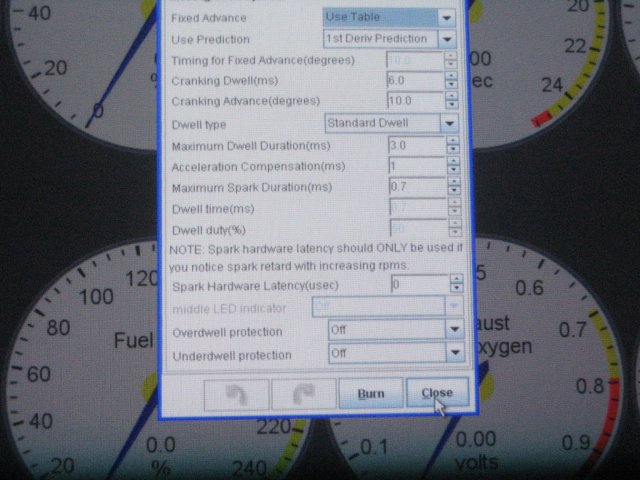640x480 pixels.
Task: Open the Dwell type dropdown
Action: (392, 124)
